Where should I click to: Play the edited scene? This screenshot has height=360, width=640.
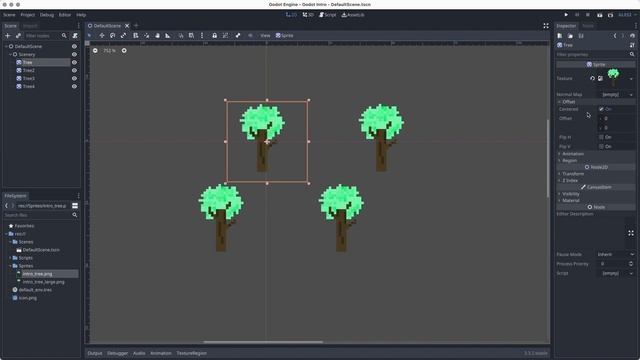tap(600, 15)
